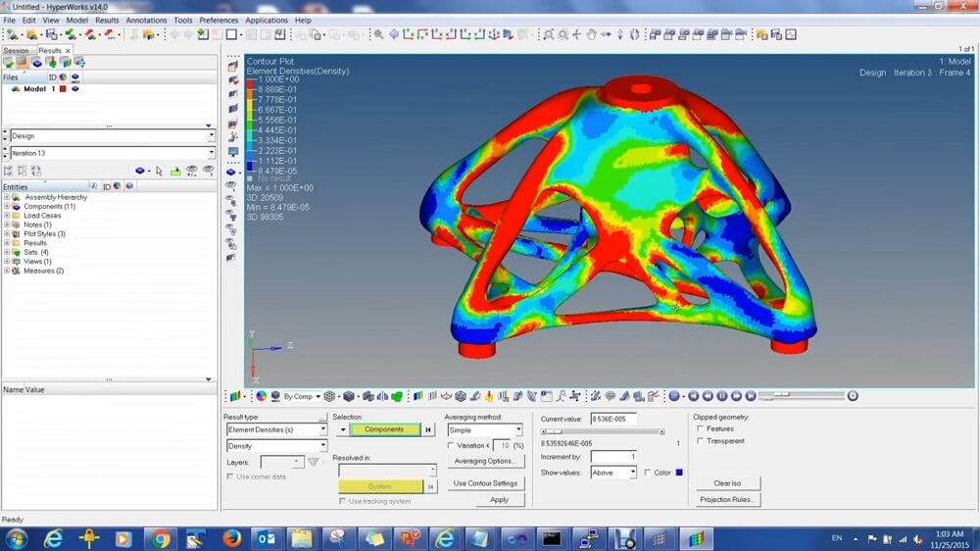Click the Fit model to window icon
Image resolution: width=980 pixels, height=551 pixels.
coord(549,34)
